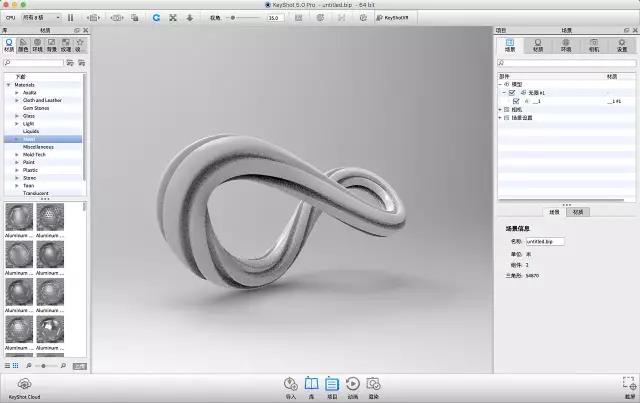Image resolution: width=640 pixels, height=403 pixels.
Task: Select the Liquids category
Action: (x=31, y=131)
